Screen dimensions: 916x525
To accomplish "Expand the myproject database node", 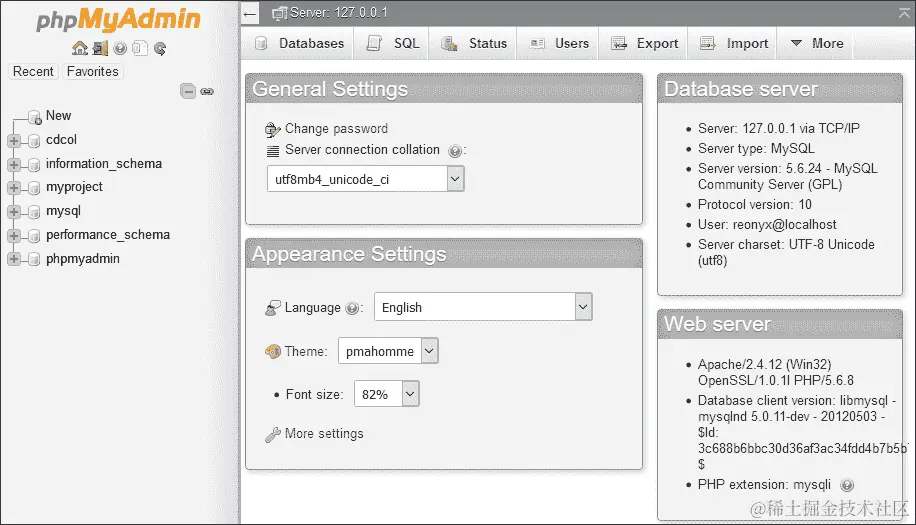I will [14, 187].
